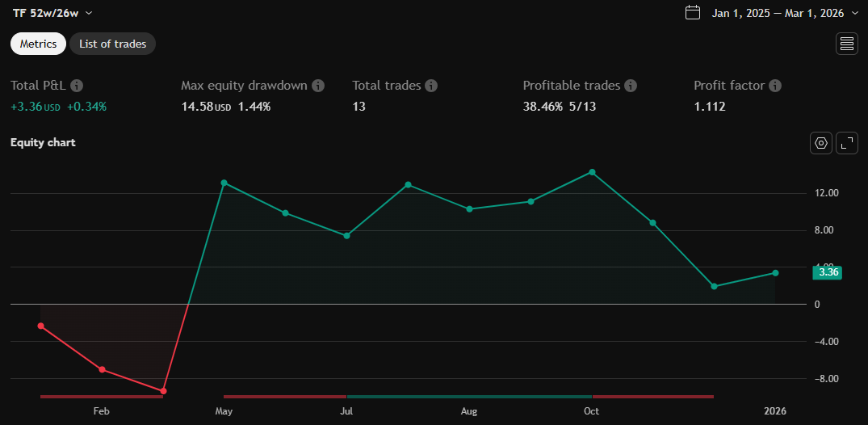Open the Profitable trades info tooltip icon

pos(631,86)
